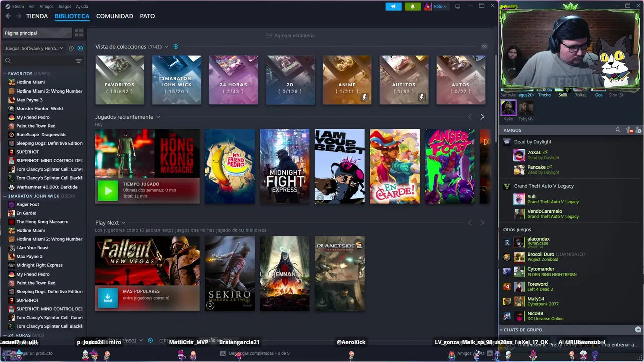Open the FAVORITOS collection tile
This screenshot has width=644, height=362.
tap(120, 80)
